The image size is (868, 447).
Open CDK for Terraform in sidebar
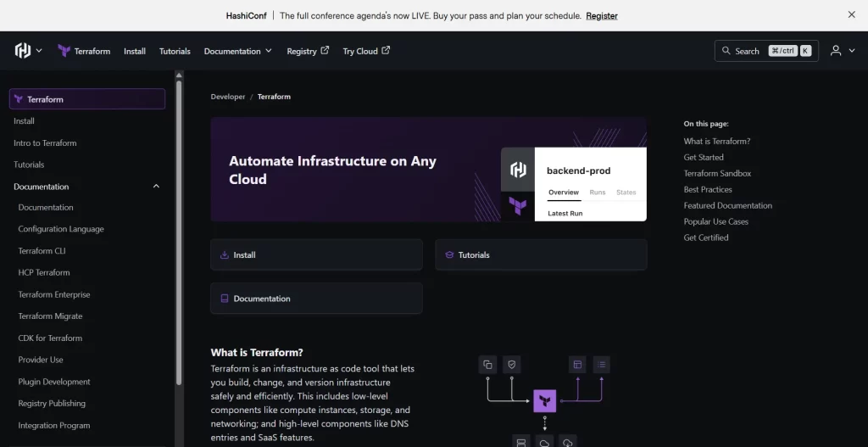coord(50,338)
